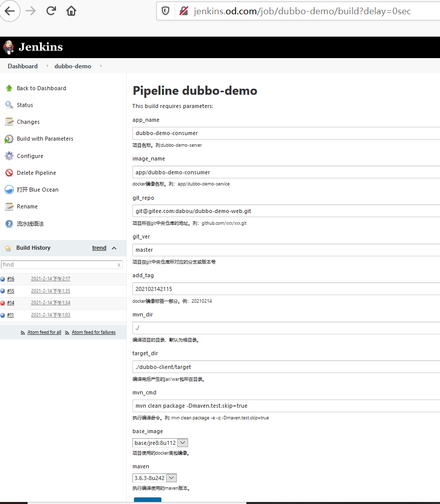The image size is (440, 504).
Task: Click the blue status ball for build #16
Action: 3,279
